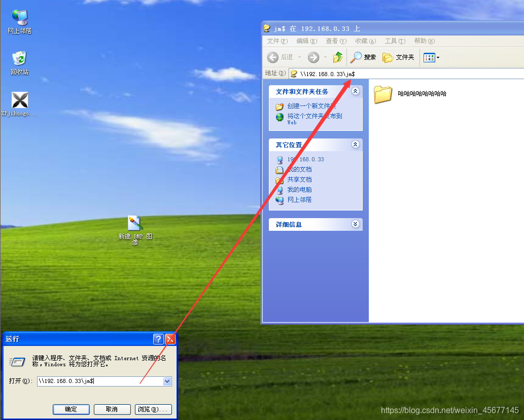
Task: Click 取消 in the Run dialog
Action: click(112, 409)
